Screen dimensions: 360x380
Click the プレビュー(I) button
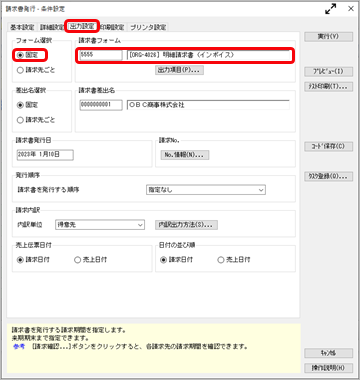click(x=328, y=71)
